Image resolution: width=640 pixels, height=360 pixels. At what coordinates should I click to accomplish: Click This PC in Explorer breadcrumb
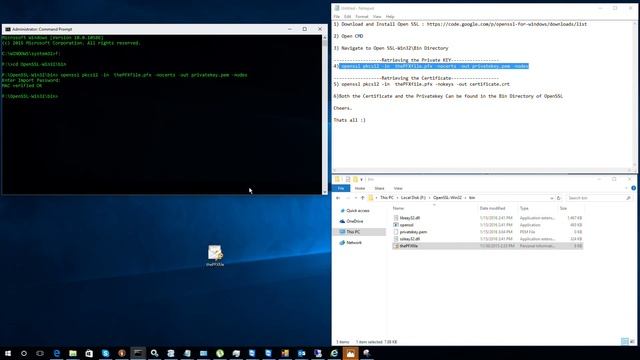click(387, 198)
